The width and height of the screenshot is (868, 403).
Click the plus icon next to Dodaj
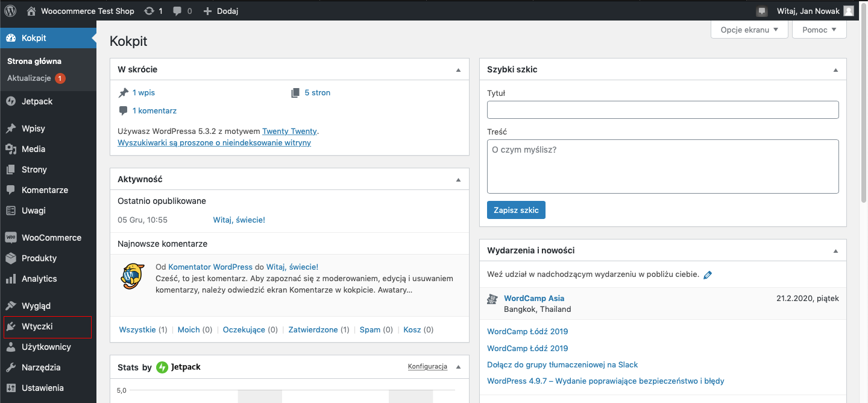coord(207,11)
